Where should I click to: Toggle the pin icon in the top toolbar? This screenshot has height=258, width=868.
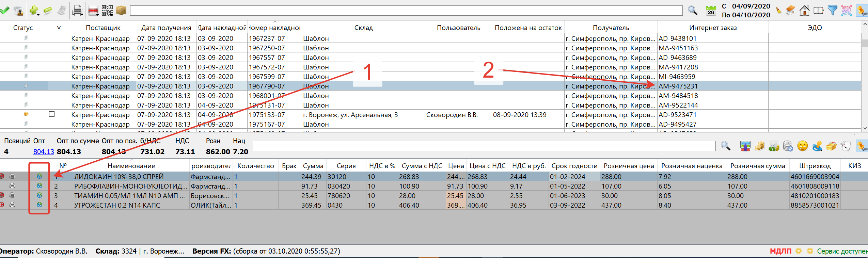[862, 11]
